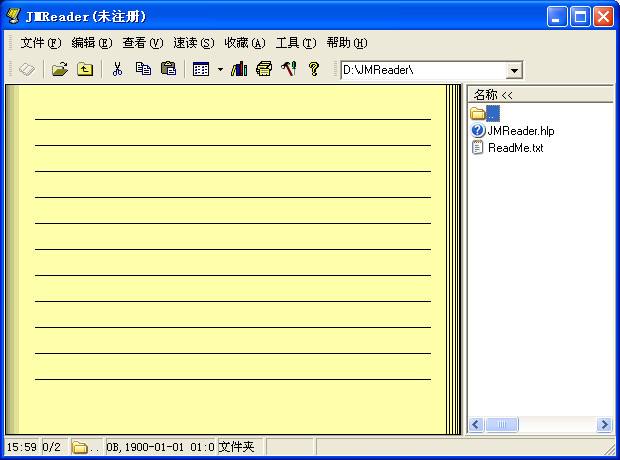The image size is (620, 460).
Task: Open the 文件(F) menu
Action: coord(40,43)
